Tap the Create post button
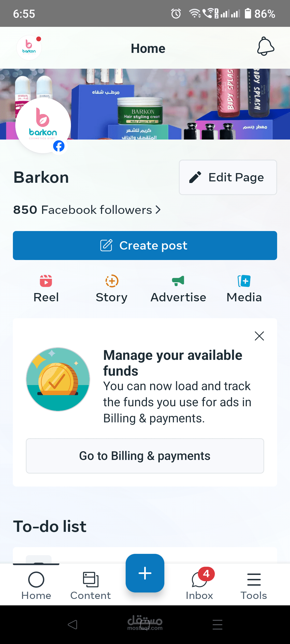The width and height of the screenshot is (290, 644). point(145,246)
